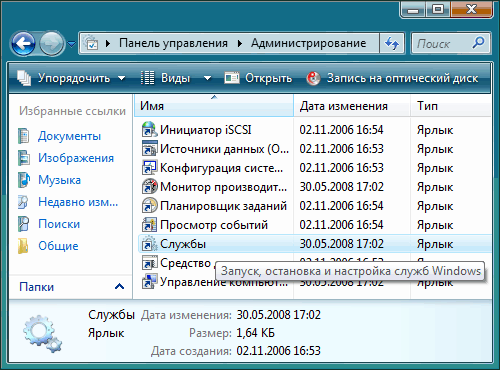The width and height of the screenshot is (500, 370).
Task: Expand arrow before Администрирование breadcrumb
Action: pos(240,43)
